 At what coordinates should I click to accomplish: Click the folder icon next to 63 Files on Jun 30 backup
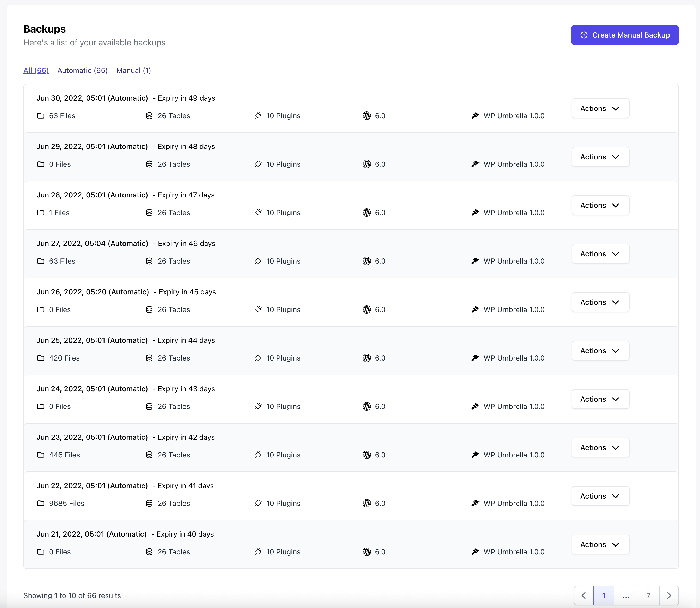(41, 115)
